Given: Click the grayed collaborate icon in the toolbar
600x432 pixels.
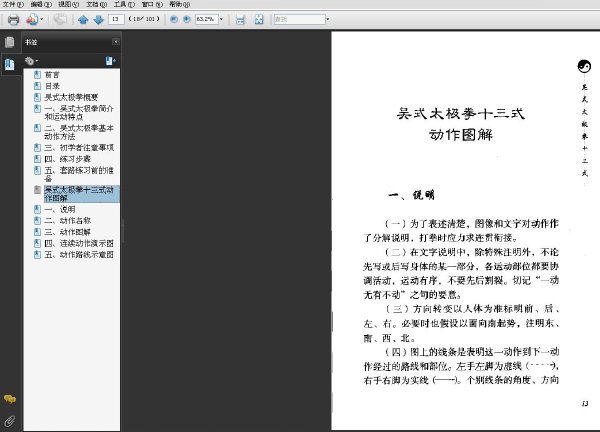Looking at the screenshot, I should [60, 19].
